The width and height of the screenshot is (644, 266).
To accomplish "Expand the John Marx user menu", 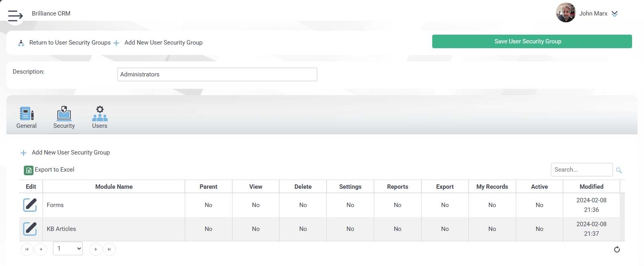I will (615, 14).
